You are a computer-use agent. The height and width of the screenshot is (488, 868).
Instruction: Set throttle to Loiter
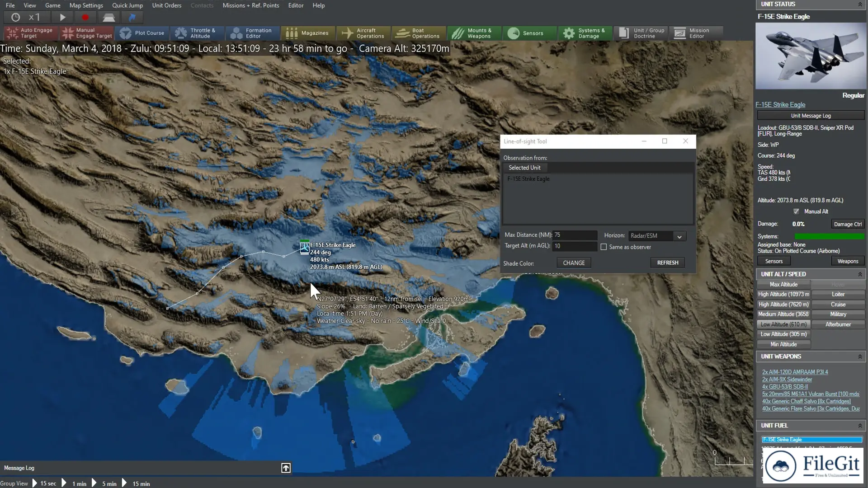(x=838, y=294)
